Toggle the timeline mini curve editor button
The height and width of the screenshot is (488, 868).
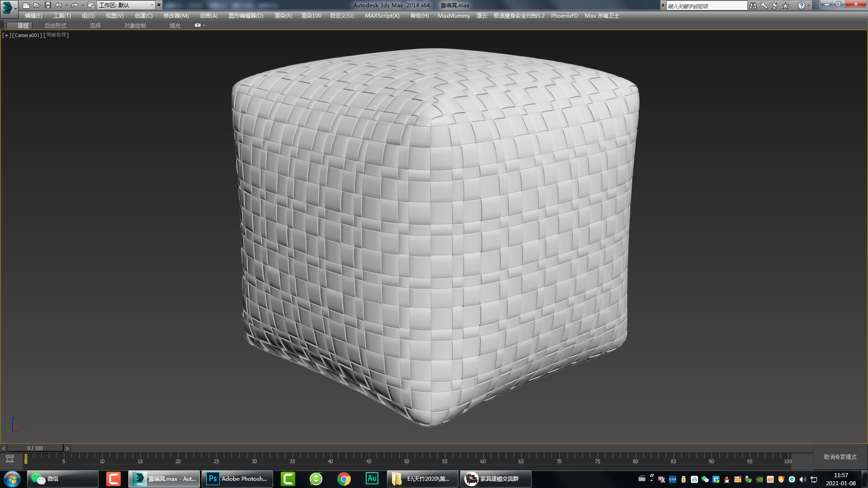point(9,459)
